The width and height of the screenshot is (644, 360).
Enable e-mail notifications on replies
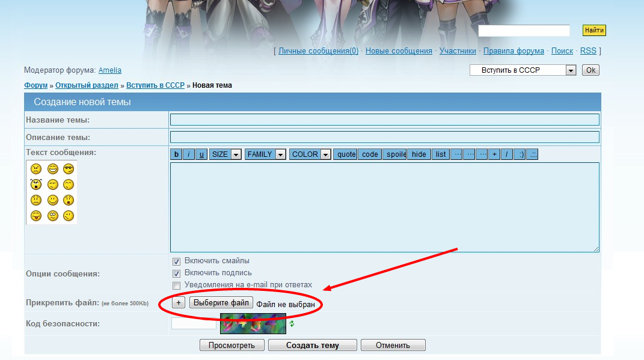pos(177,285)
